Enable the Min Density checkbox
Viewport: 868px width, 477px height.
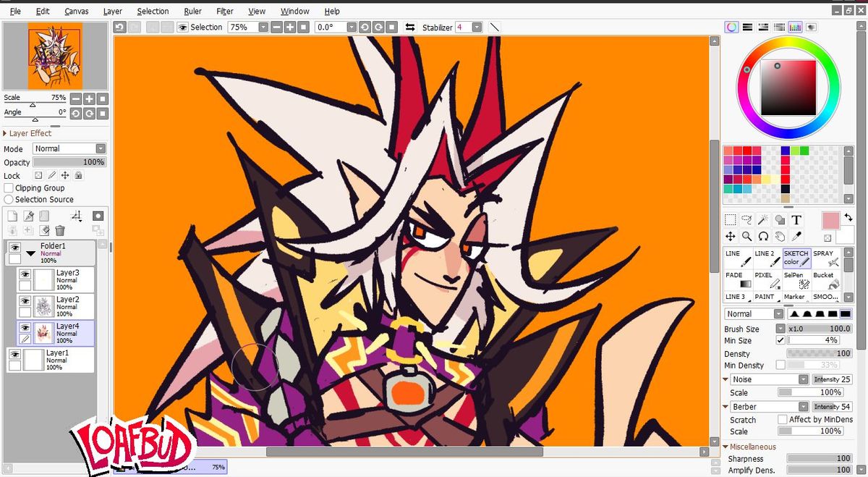[780, 366]
